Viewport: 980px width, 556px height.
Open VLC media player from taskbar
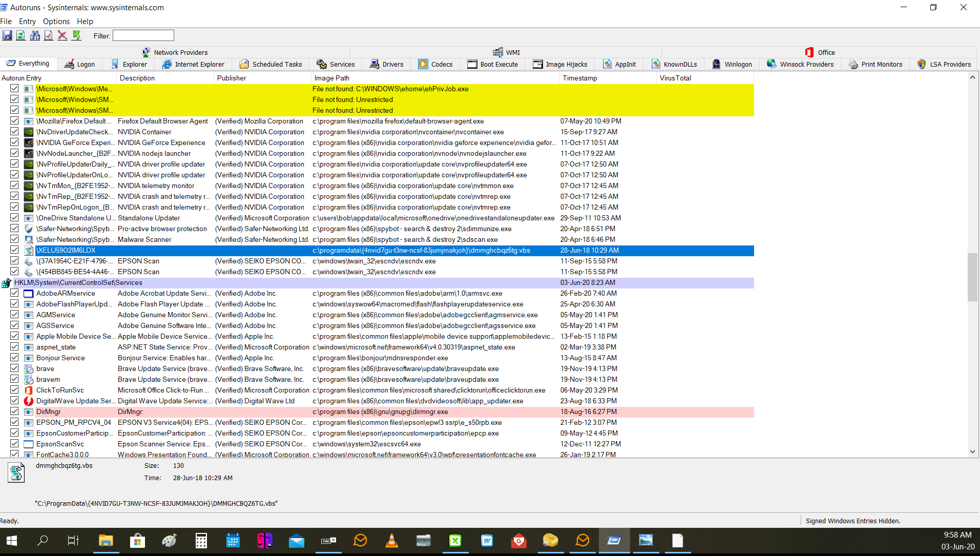point(391,541)
